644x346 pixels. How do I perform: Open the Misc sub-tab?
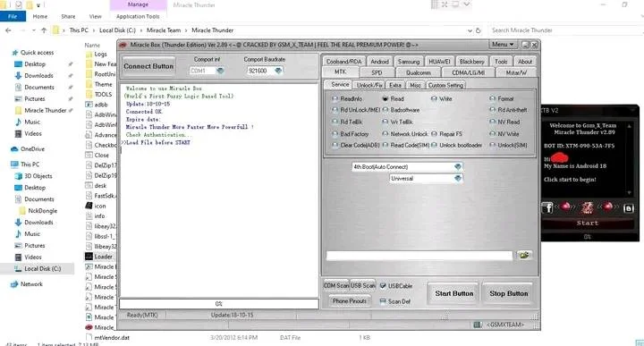point(415,85)
